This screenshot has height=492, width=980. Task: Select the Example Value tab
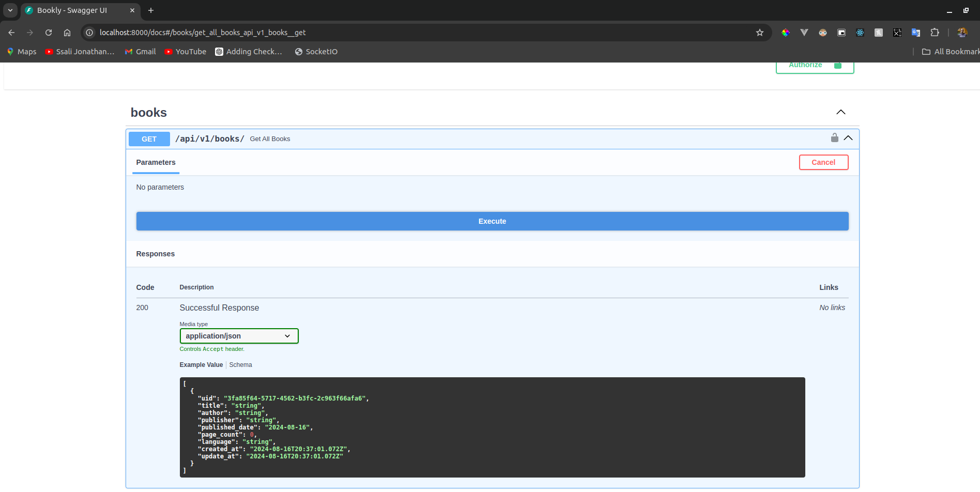tap(201, 365)
